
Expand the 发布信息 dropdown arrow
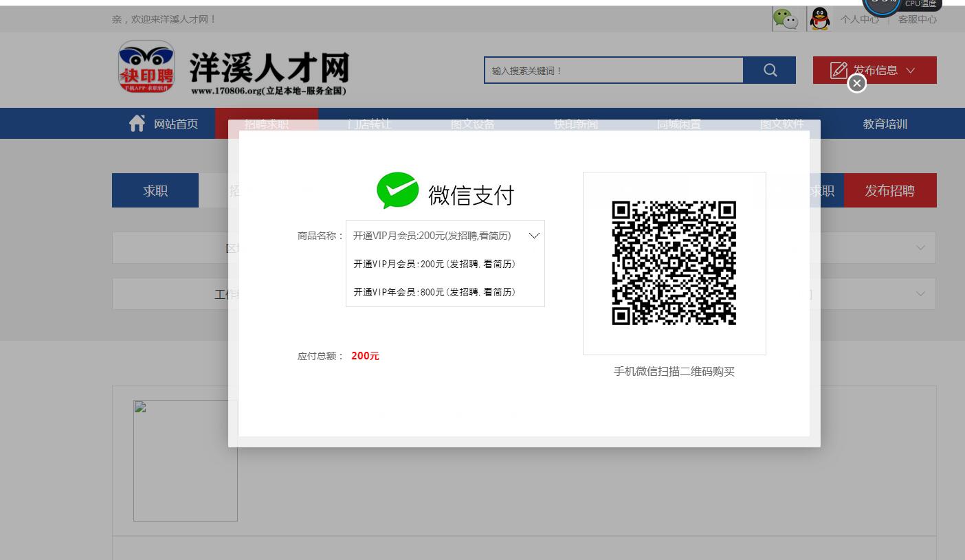pyautogui.click(x=911, y=70)
